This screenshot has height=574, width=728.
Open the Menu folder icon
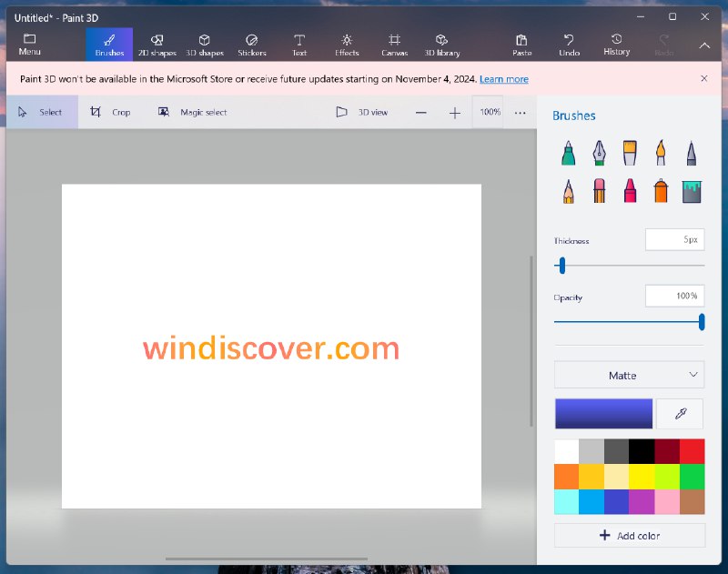pyautogui.click(x=30, y=38)
